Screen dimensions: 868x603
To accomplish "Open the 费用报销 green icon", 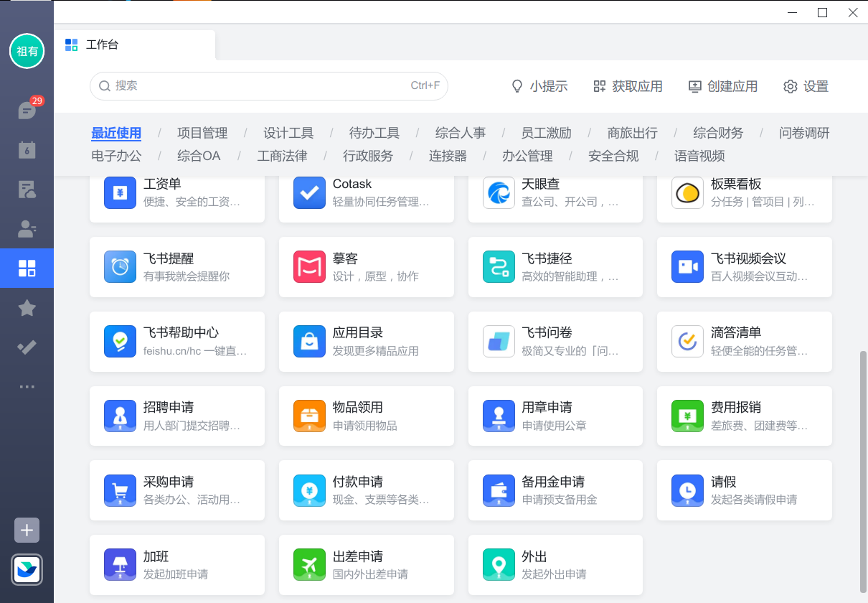I will [687, 416].
